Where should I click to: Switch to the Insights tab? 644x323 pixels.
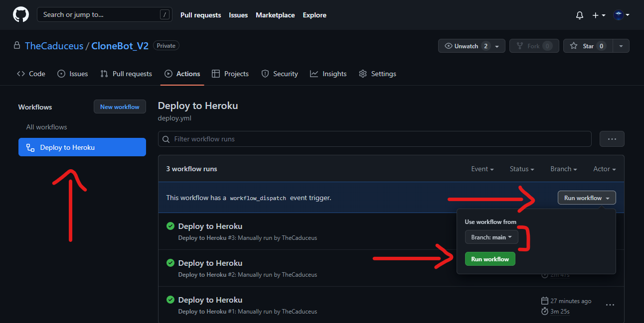pyautogui.click(x=328, y=74)
